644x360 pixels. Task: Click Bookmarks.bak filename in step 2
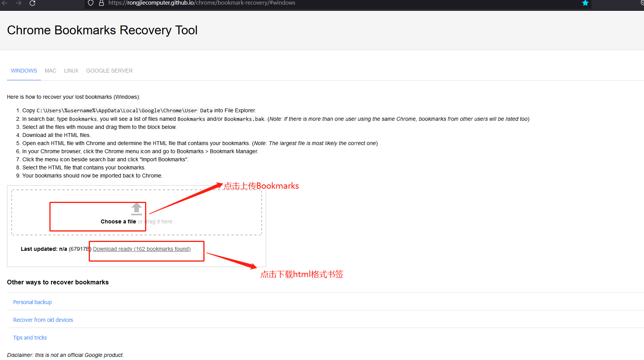(244, 119)
